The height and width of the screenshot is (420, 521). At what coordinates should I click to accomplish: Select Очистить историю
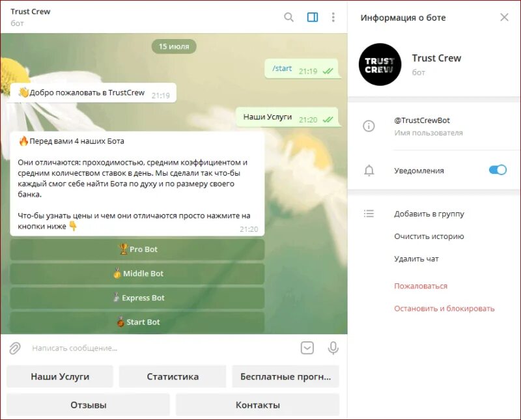pos(429,236)
